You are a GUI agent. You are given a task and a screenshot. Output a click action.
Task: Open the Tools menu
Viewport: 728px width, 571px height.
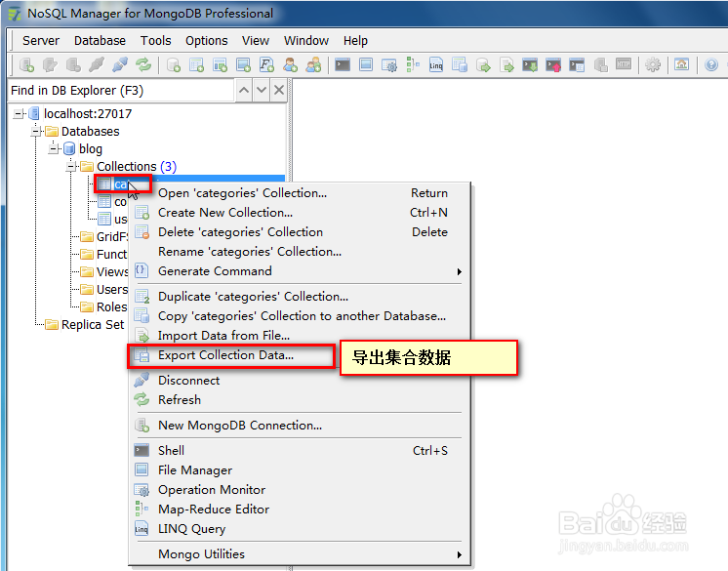coord(156,41)
